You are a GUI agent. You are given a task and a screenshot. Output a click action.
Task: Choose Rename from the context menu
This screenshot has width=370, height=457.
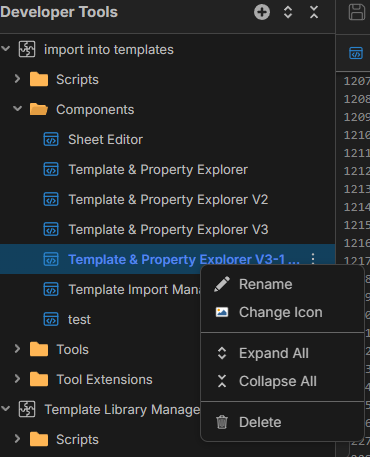(282, 284)
